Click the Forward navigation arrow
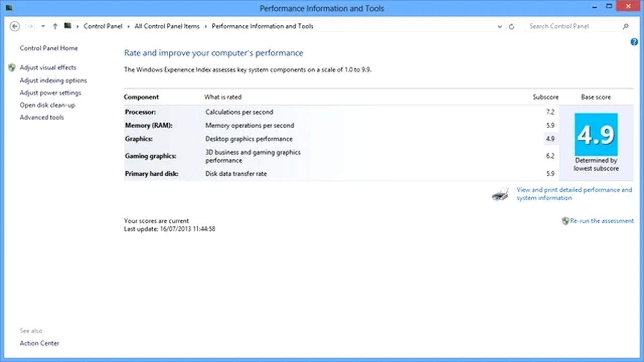 [30, 26]
